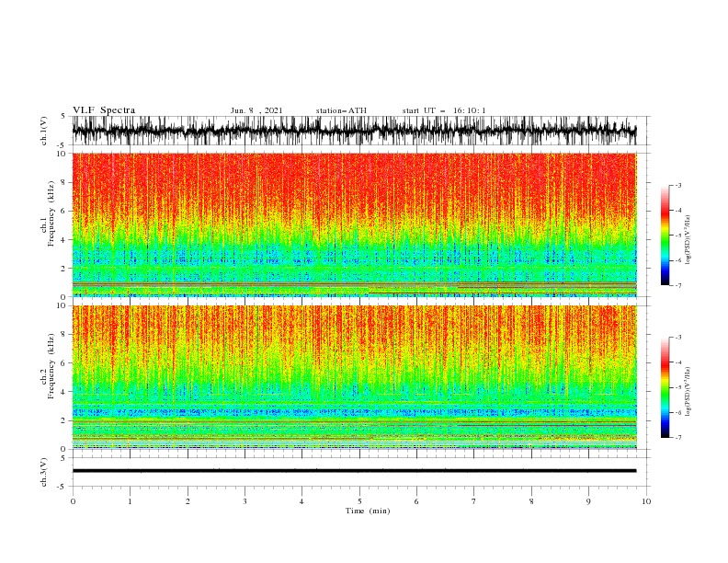Click the time axis tick '5'

pos(359,501)
